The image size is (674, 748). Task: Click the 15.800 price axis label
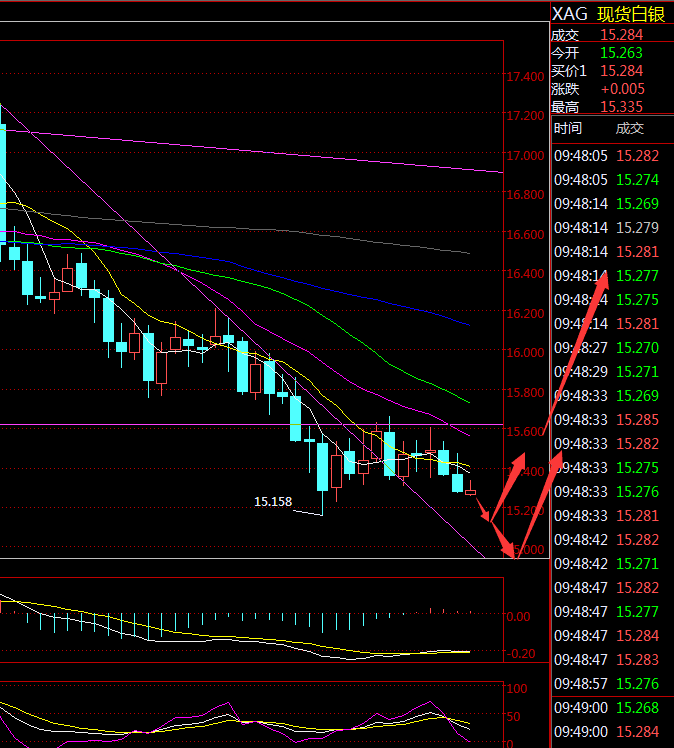point(525,392)
